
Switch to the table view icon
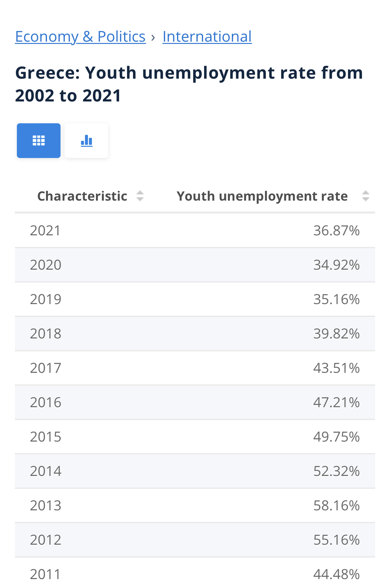pyautogui.click(x=39, y=140)
